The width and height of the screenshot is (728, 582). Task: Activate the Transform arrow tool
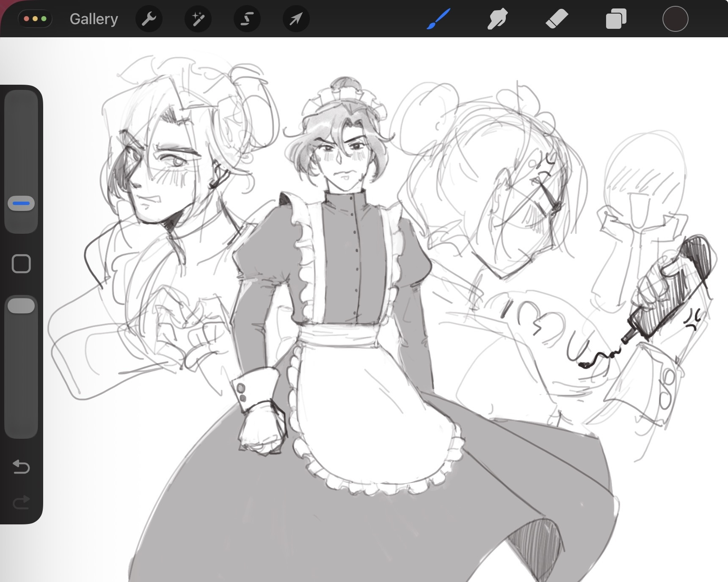(296, 19)
